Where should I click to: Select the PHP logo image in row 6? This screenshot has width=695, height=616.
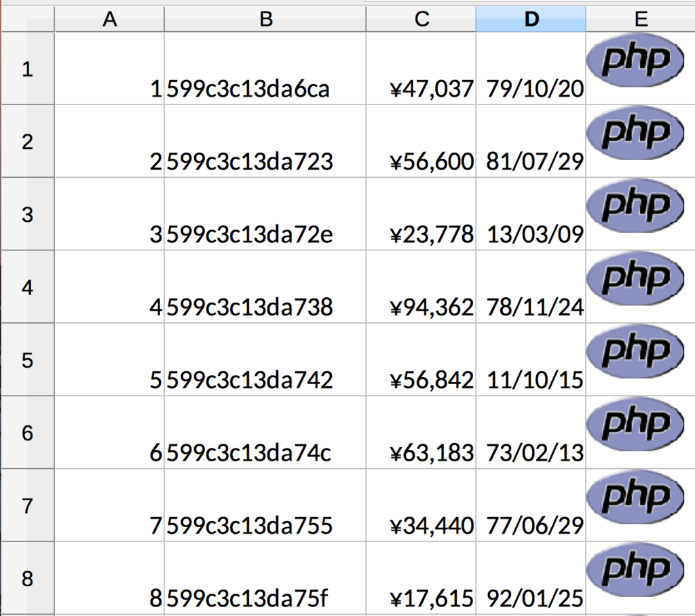click(x=635, y=424)
